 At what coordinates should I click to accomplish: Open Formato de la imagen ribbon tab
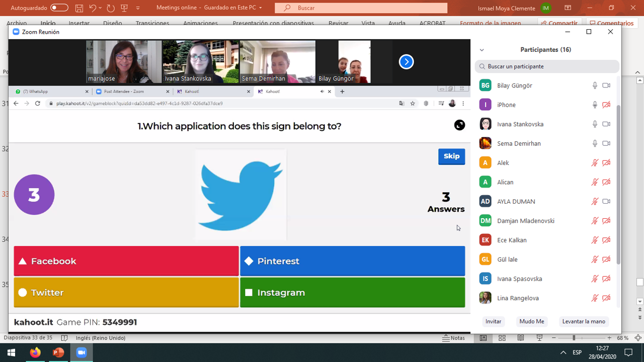pos(491,23)
